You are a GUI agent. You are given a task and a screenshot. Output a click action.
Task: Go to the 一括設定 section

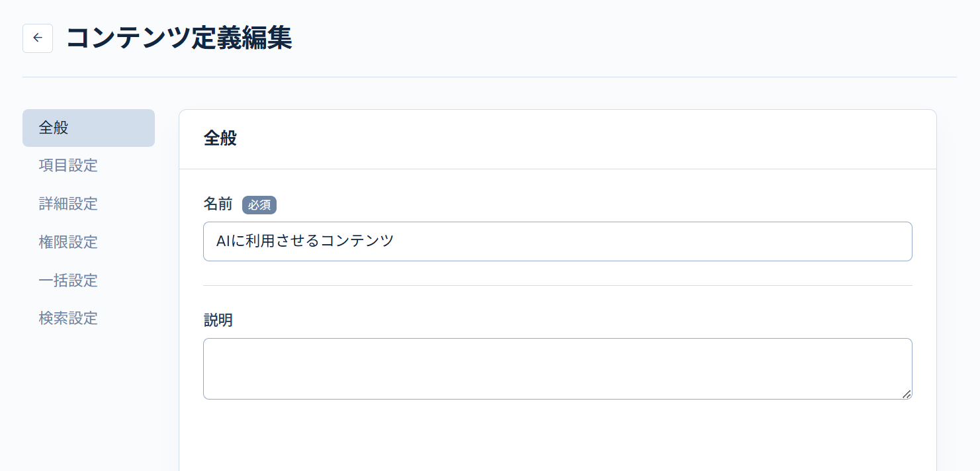click(x=67, y=280)
